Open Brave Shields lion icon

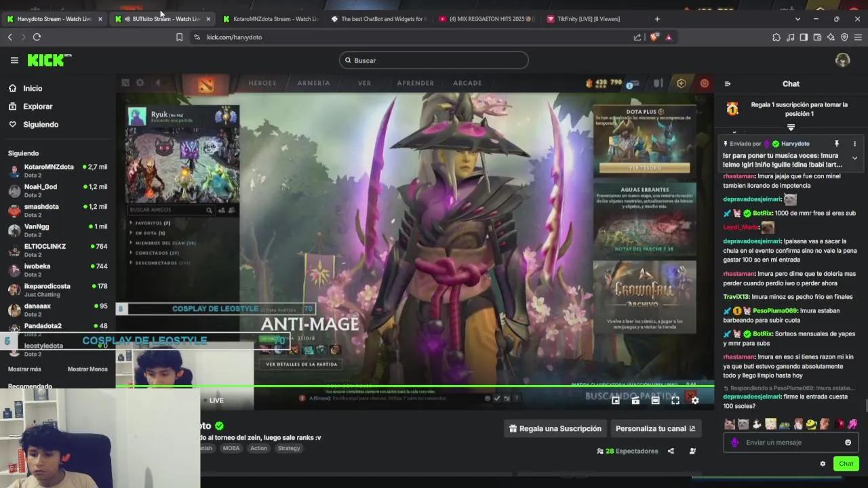[x=654, y=37]
